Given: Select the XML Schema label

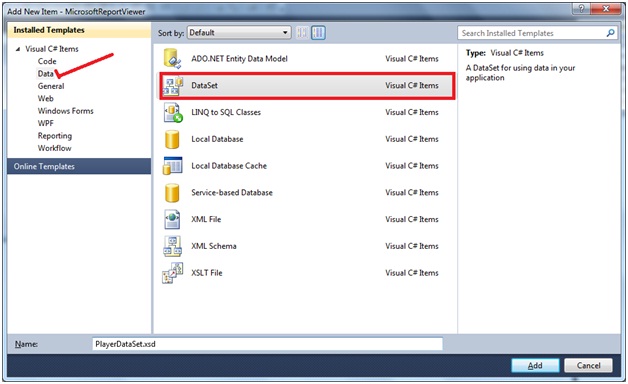Looking at the screenshot, I should 213,246.
